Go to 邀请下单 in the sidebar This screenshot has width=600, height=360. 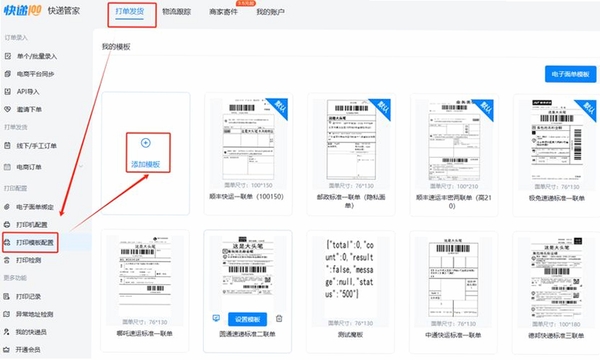click(x=29, y=109)
